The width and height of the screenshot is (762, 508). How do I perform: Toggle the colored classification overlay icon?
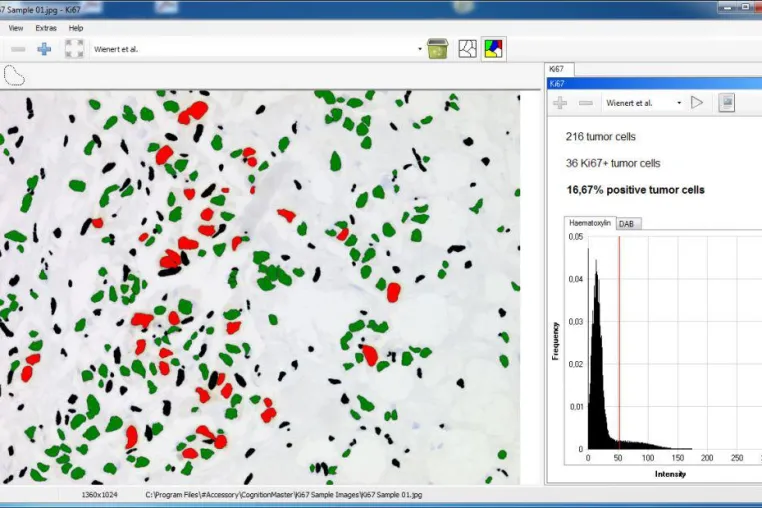pos(493,49)
